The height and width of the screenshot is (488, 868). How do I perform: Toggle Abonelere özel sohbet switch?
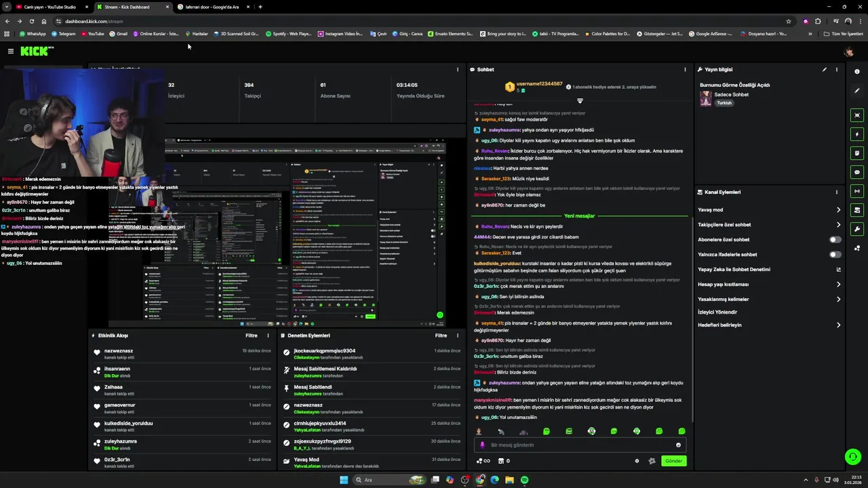[x=835, y=239]
